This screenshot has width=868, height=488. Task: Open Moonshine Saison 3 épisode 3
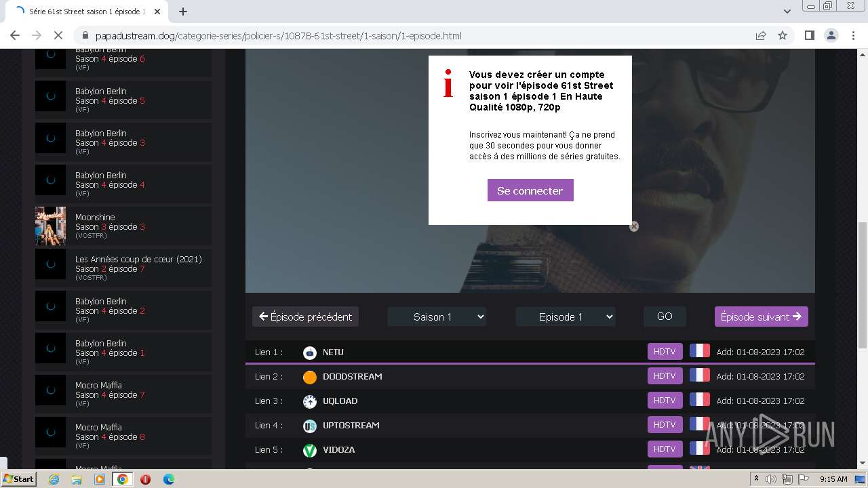point(123,226)
